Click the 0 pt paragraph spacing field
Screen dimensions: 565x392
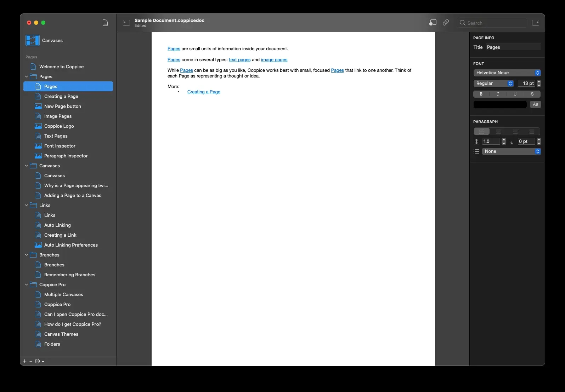pos(526,142)
